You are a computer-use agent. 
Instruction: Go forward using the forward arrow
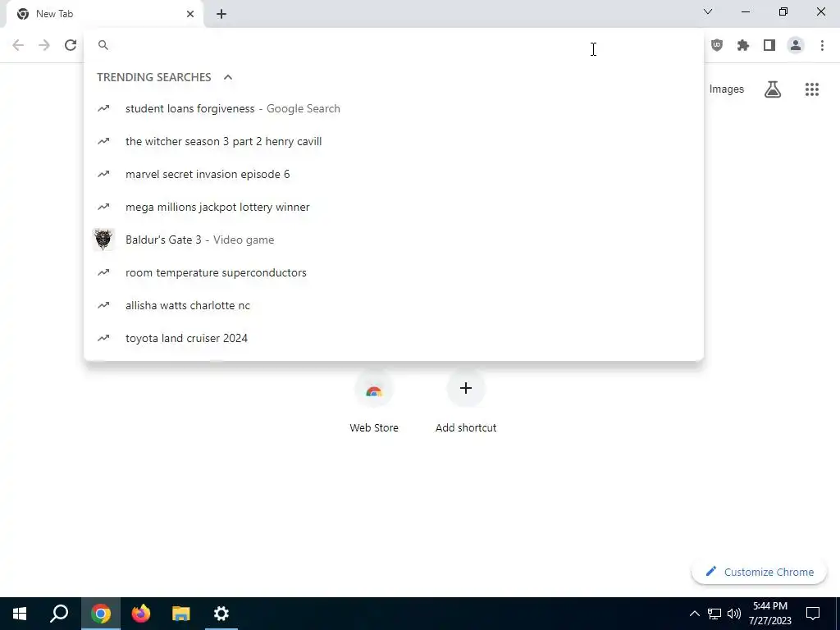44,45
